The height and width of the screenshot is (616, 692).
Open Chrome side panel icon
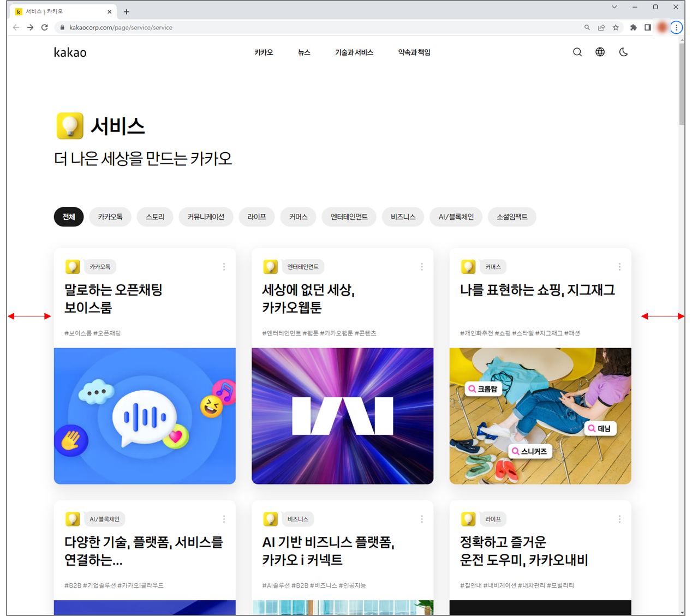[648, 27]
